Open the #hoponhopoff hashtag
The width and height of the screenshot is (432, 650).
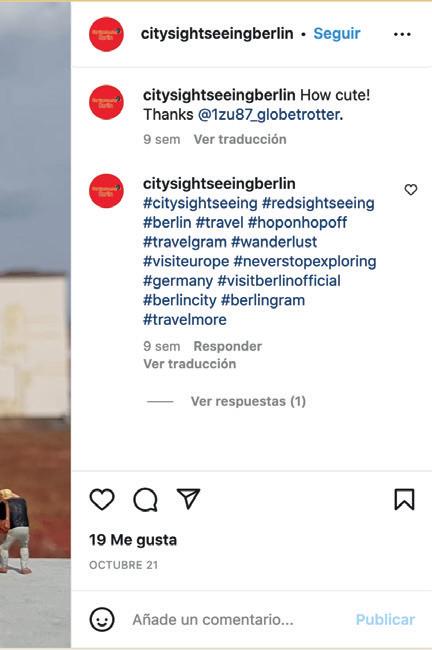[297, 223]
